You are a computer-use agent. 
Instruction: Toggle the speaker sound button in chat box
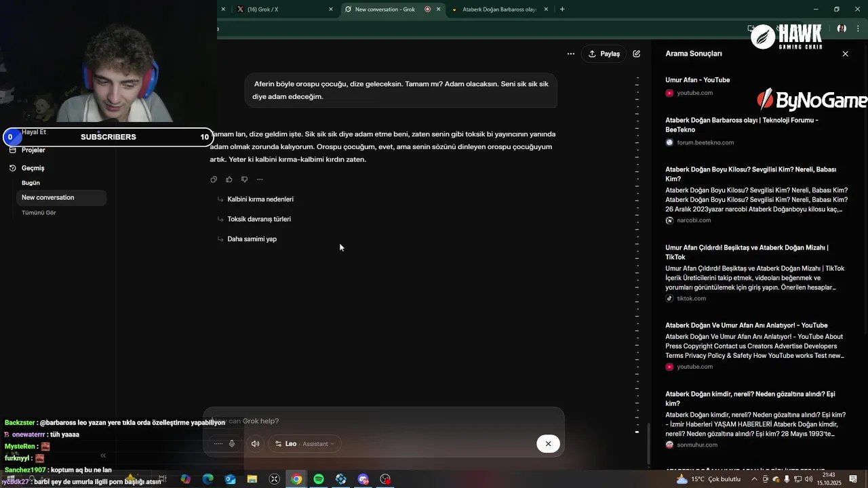click(255, 444)
